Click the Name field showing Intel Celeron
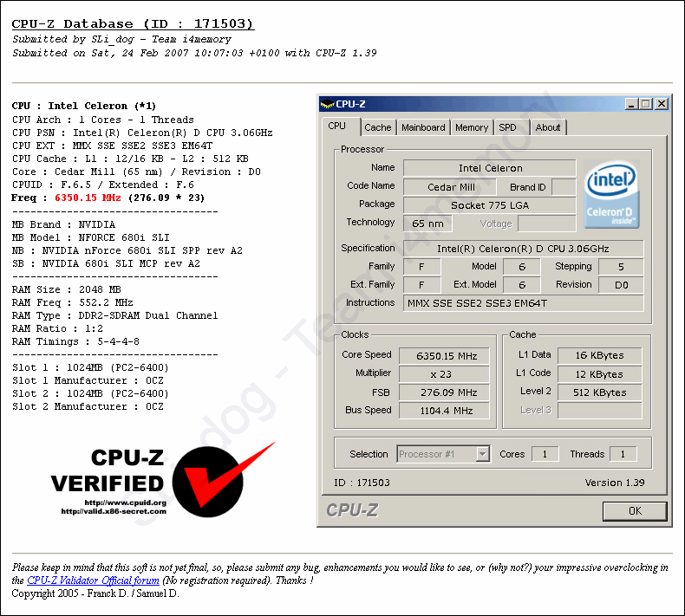Image resolution: width=685 pixels, height=616 pixels. pos(490,168)
